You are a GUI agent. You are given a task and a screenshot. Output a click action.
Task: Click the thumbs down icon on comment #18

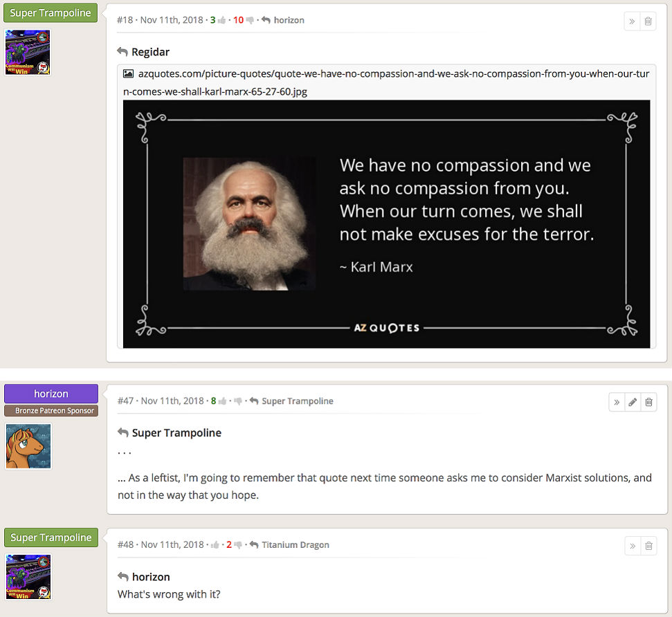point(250,21)
